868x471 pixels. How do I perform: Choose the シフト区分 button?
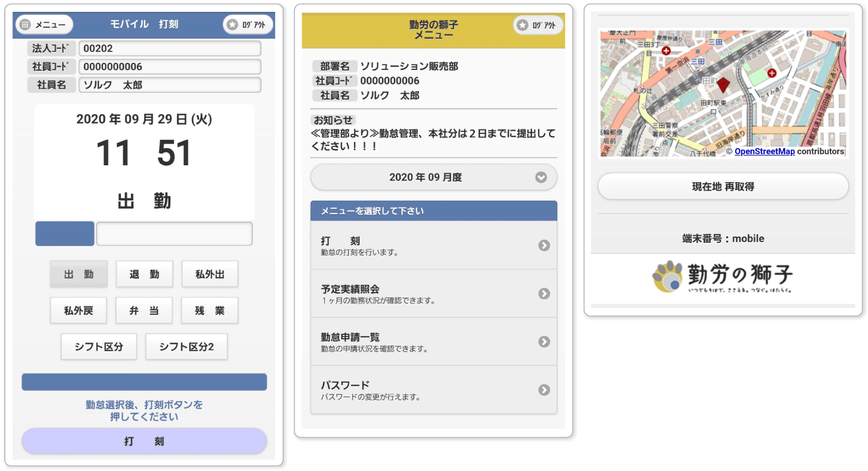click(x=99, y=347)
